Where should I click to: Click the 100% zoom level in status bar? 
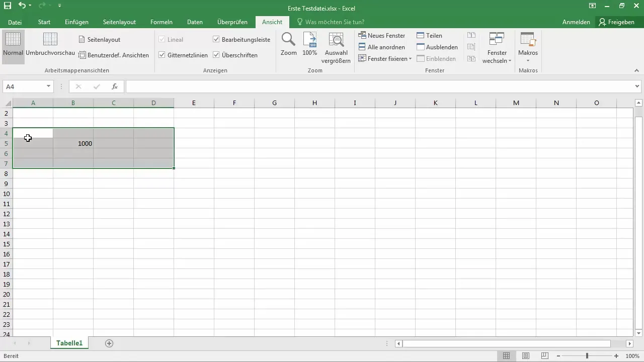tap(632, 356)
